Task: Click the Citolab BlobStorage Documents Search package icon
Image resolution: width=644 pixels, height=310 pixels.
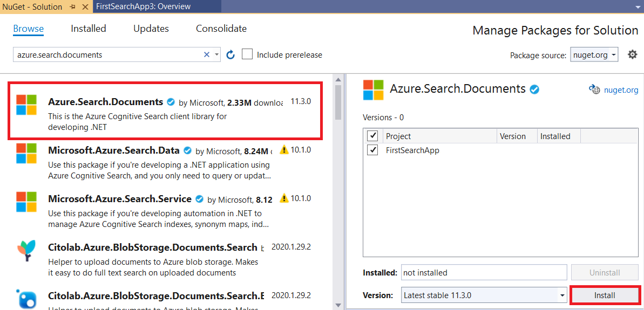Action: point(26,252)
